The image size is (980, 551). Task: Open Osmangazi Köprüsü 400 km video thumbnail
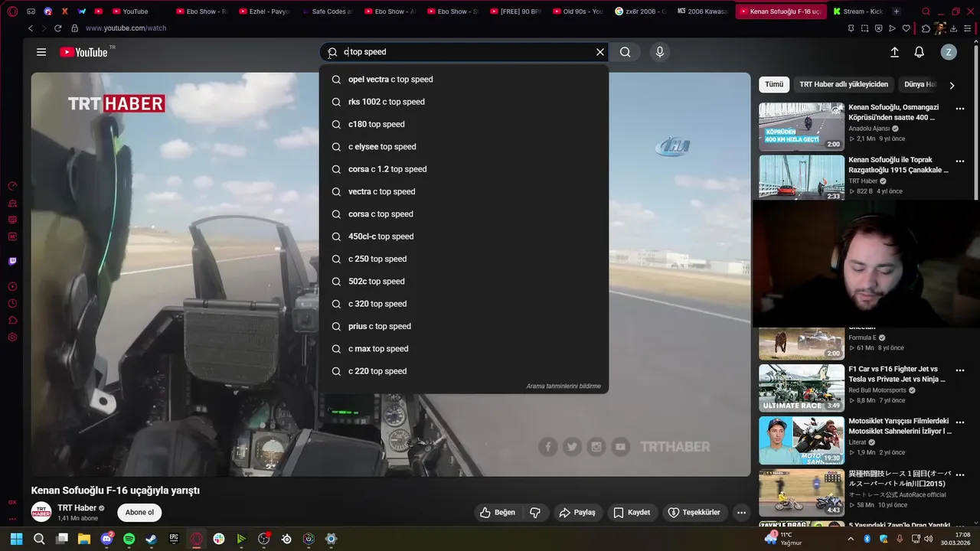[802, 127]
